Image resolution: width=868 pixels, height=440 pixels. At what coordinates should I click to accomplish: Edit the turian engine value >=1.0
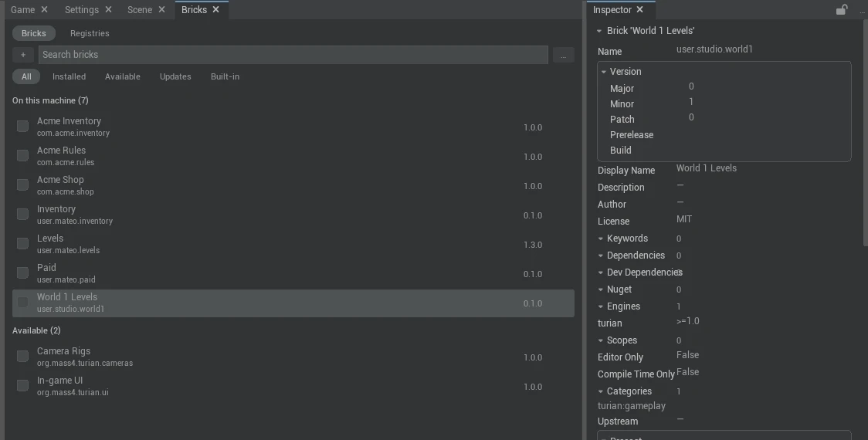point(687,321)
